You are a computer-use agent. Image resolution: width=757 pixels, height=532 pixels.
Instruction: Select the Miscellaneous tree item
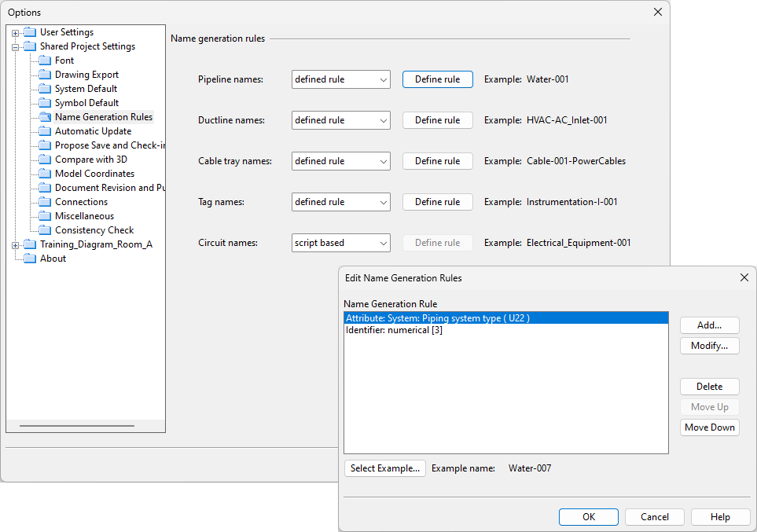click(x=84, y=216)
